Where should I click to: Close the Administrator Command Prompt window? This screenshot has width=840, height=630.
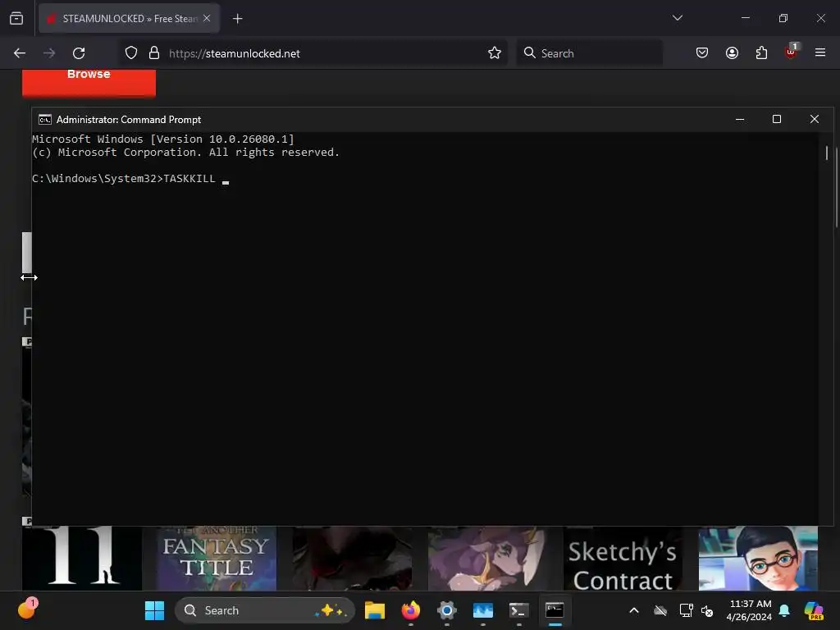(815, 120)
